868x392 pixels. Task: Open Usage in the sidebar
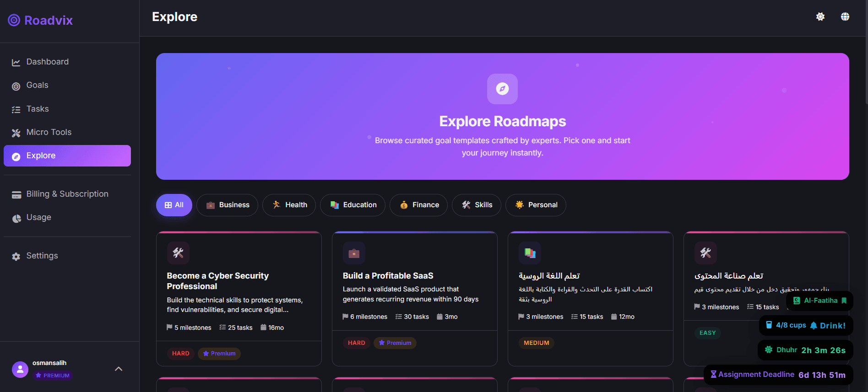pyautogui.click(x=67, y=217)
